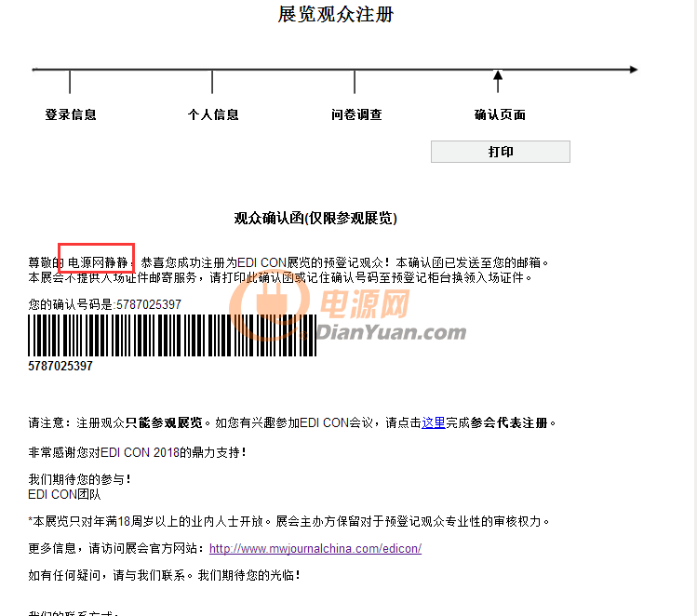Click the 非常感谢您对EDI CON 2018的鼎力支持 line
The height and width of the screenshot is (616, 697).
tap(137, 452)
